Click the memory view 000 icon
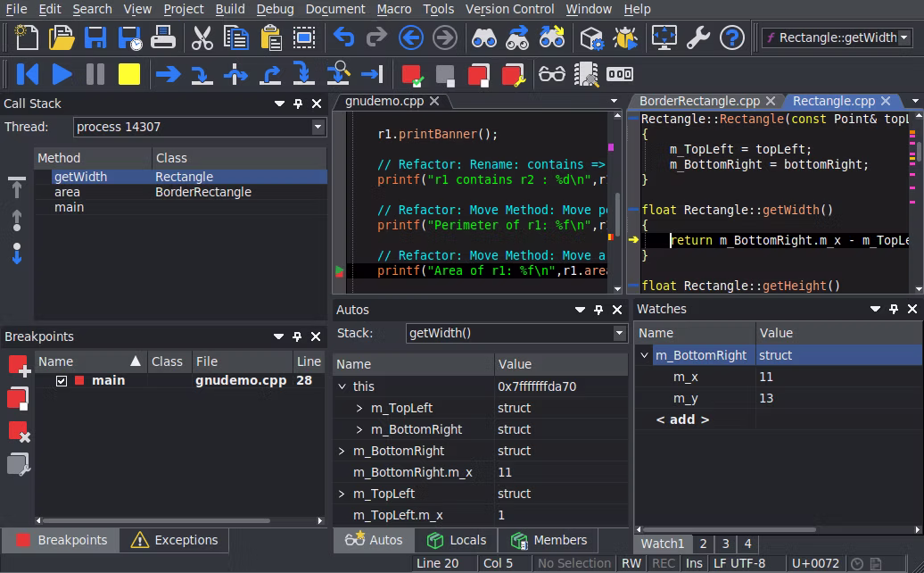The height and width of the screenshot is (573, 924). tap(620, 74)
